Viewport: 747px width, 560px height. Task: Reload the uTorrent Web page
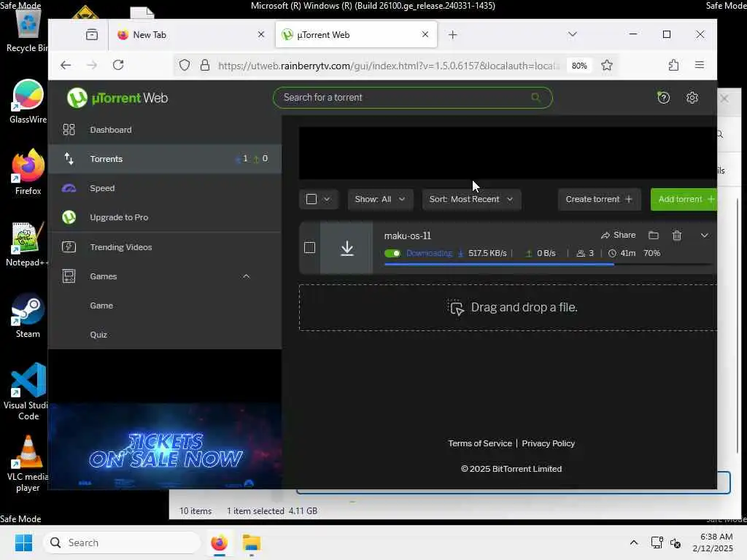tap(118, 65)
